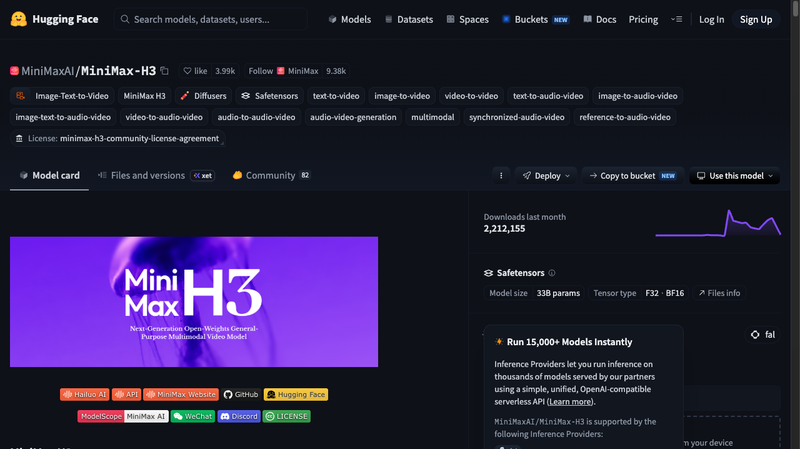Click the Hugging Face logo icon

click(x=19, y=19)
